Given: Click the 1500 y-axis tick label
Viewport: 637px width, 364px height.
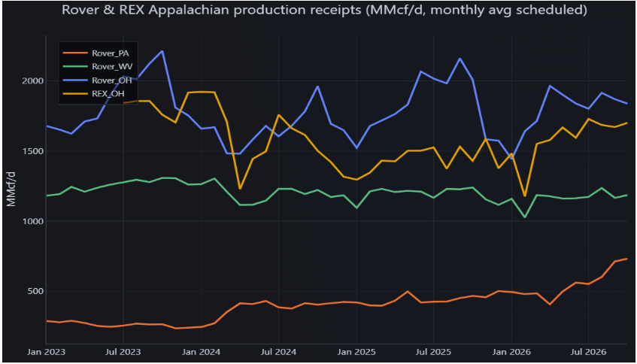Looking at the screenshot, I should click(32, 151).
